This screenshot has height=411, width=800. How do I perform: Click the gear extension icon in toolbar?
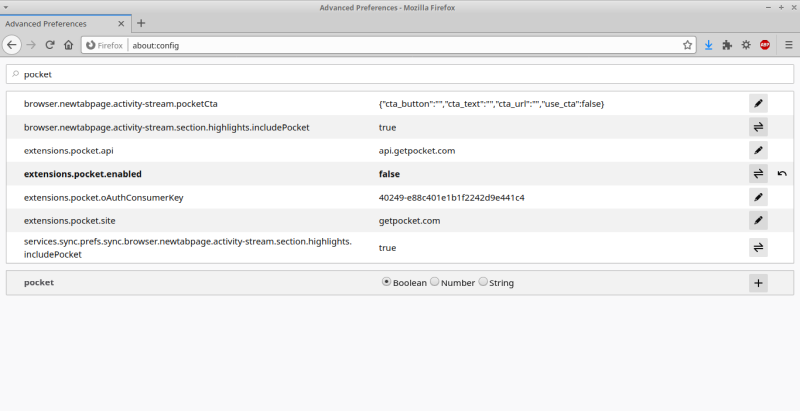pos(746,45)
